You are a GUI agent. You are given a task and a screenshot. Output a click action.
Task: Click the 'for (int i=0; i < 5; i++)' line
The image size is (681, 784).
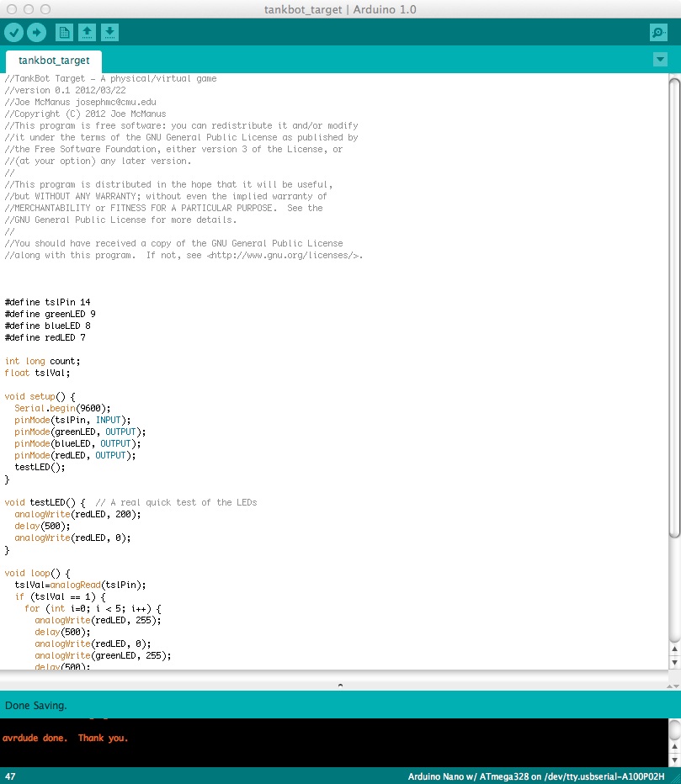(93, 608)
